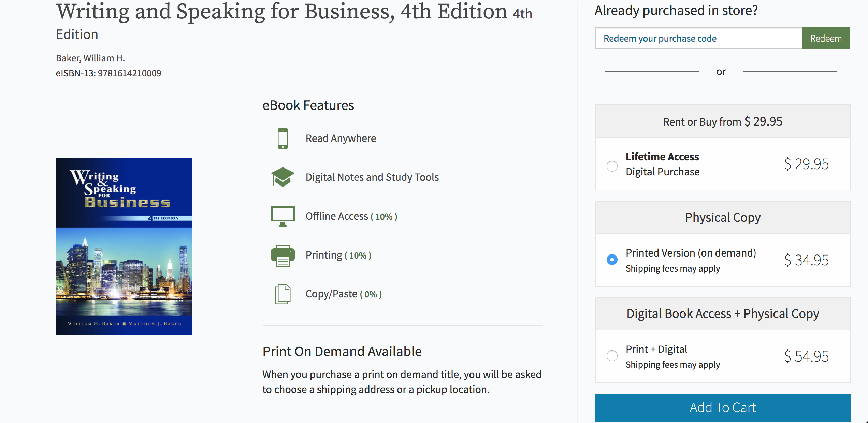Click Digital Book Access + Physical Copy header
Screen dimensions: 868x423
(723, 314)
